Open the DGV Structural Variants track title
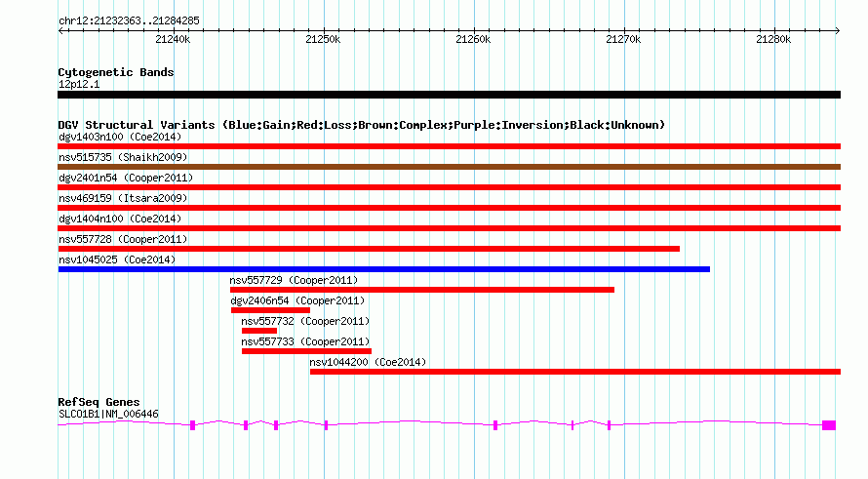Image resolution: width=868 pixels, height=479 pixels. point(362,125)
